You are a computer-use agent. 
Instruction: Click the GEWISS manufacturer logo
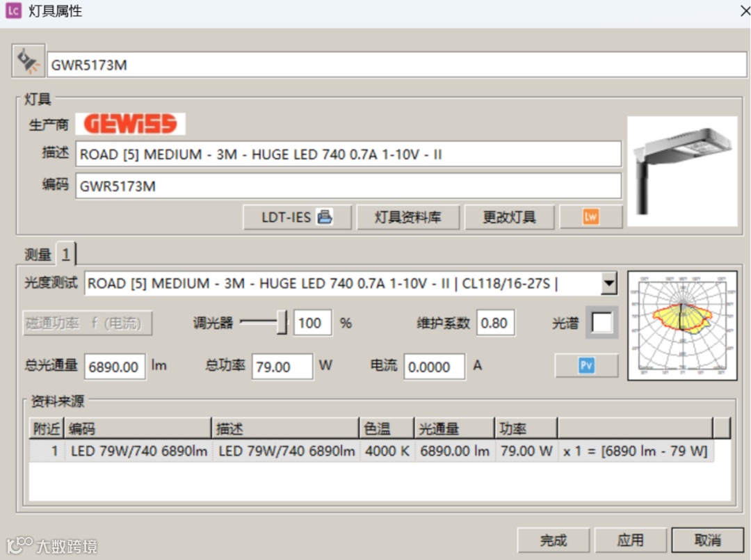click(x=131, y=124)
